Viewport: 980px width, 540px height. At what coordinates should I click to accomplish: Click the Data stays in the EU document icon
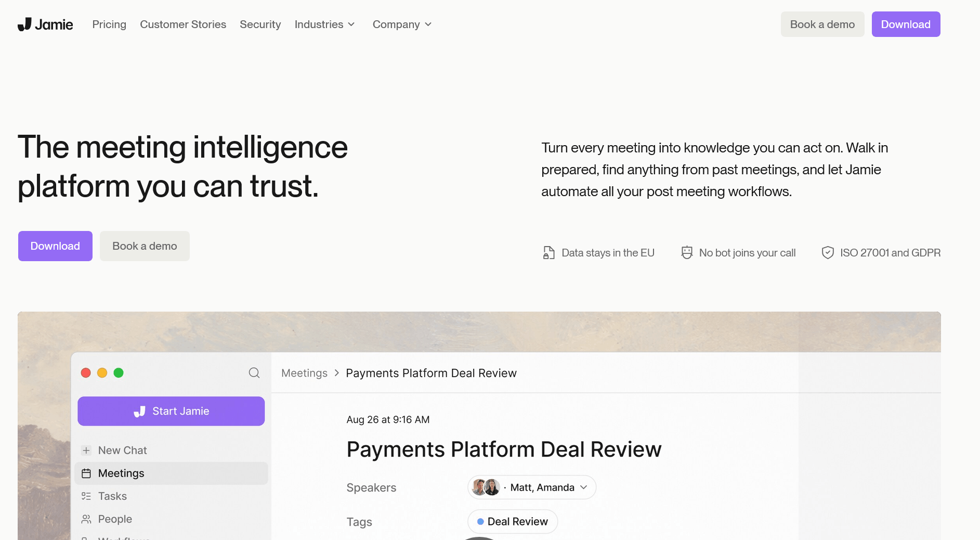(x=548, y=253)
